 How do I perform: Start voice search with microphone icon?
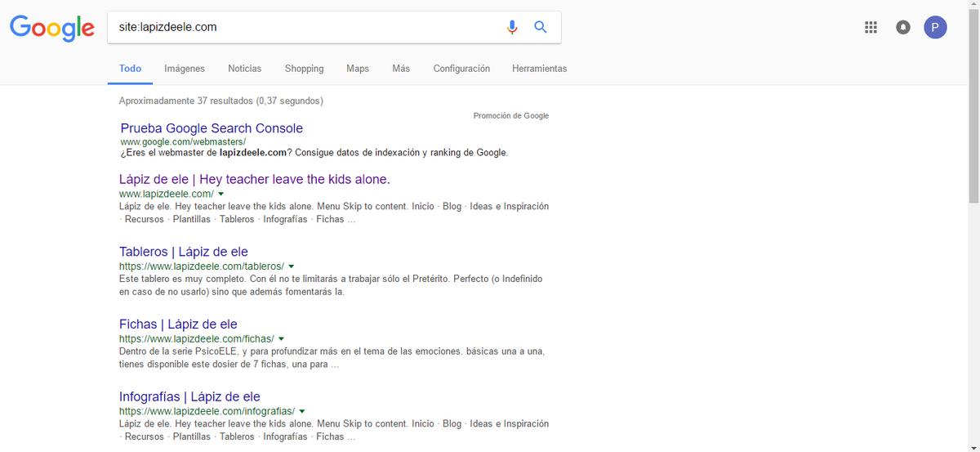(x=512, y=27)
